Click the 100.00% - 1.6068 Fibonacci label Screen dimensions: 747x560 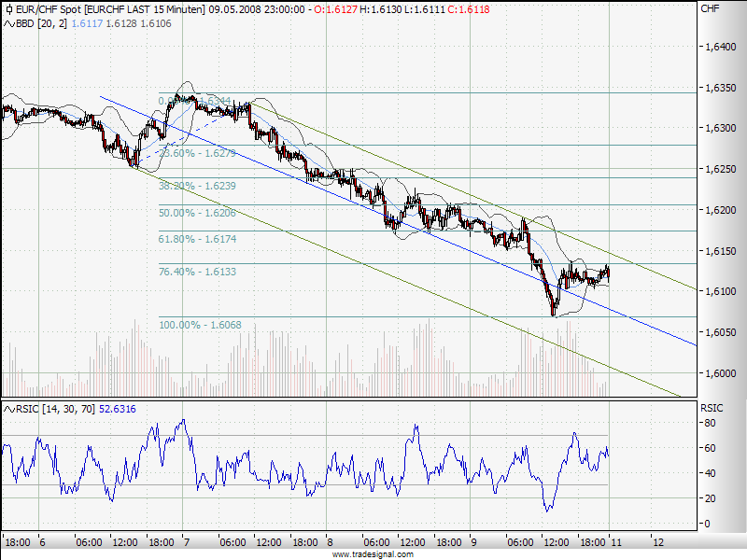click(200, 325)
